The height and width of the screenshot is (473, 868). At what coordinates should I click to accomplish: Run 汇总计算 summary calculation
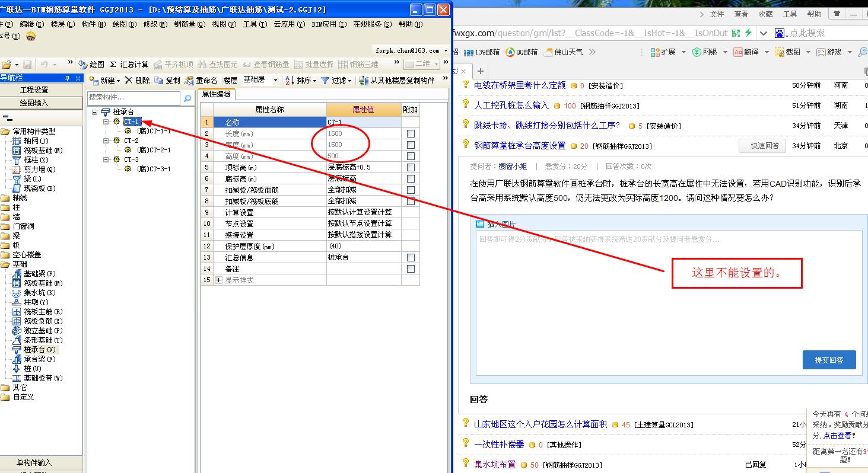(x=129, y=64)
